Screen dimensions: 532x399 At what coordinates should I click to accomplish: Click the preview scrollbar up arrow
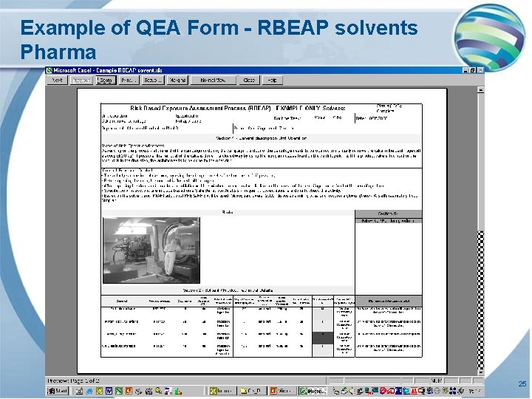[x=481, y=90]
